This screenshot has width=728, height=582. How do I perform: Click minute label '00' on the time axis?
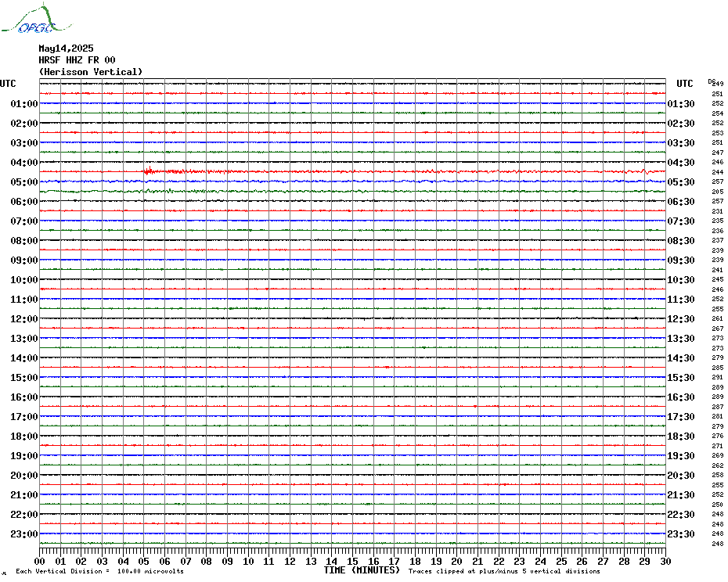pyautogui.click(x=39, y=562)
